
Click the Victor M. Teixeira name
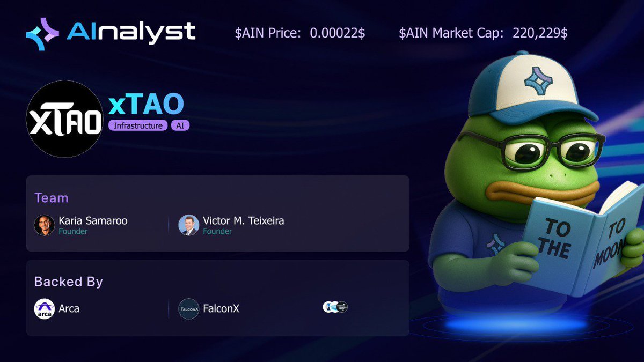coord(243,220)
